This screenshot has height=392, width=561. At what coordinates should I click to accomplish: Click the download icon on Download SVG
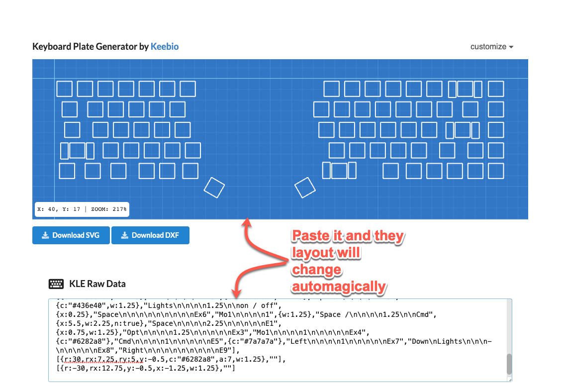45,235
